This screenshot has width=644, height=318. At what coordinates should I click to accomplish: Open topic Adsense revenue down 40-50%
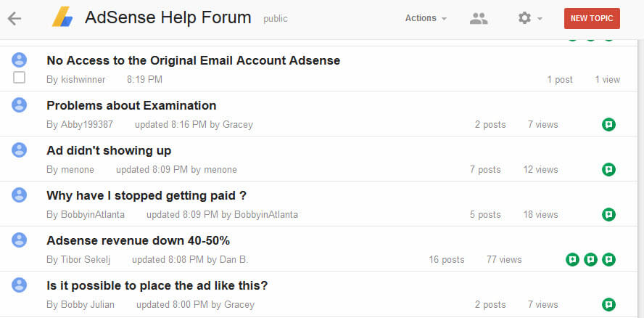click(138, 240)
